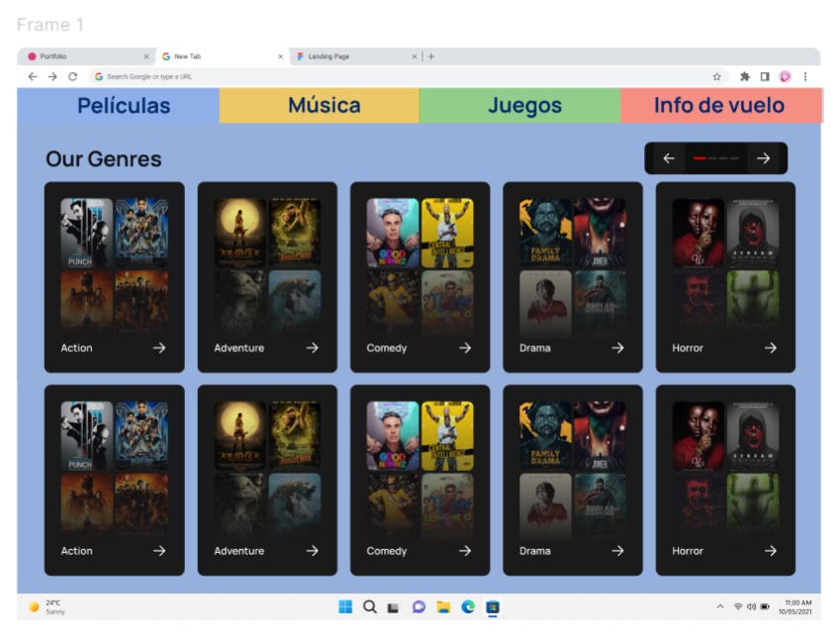Image resolution: width=835 pixels, height=644 pixels.
Task: Go to previous genres with carousel left arrow
Action: (669, 158)
